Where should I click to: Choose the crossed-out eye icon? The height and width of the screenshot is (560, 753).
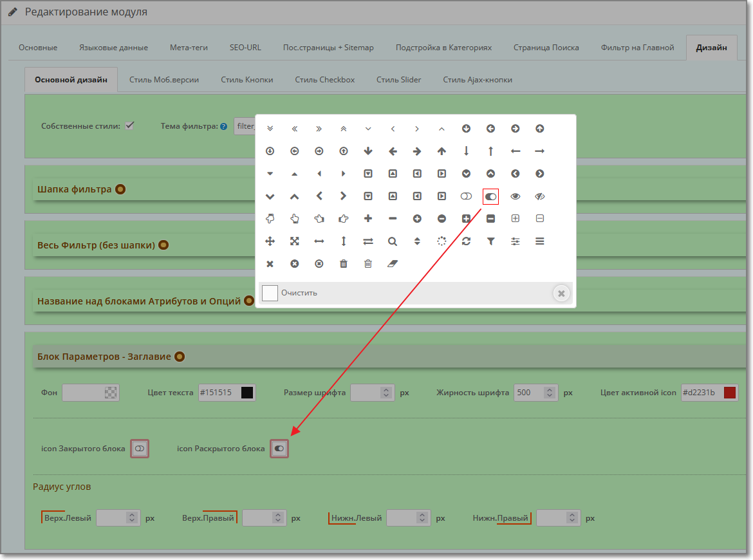(x=539, y=196)
